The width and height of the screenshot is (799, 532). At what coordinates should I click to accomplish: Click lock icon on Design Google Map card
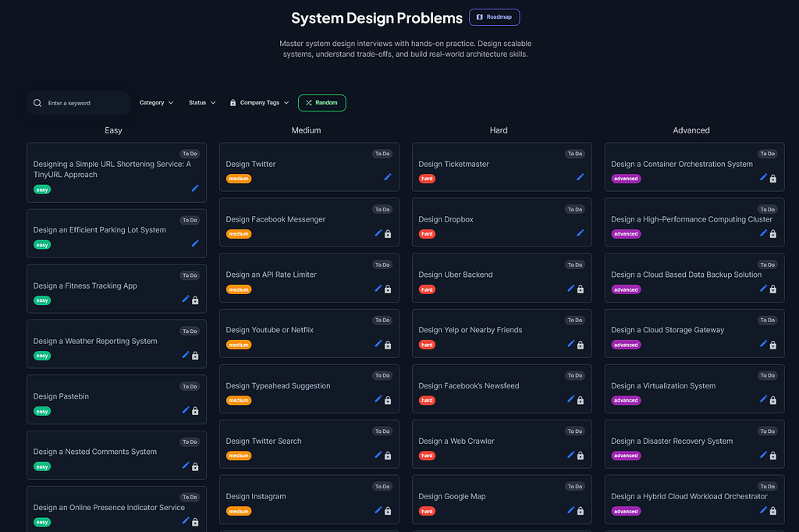(x=581, y=511)
